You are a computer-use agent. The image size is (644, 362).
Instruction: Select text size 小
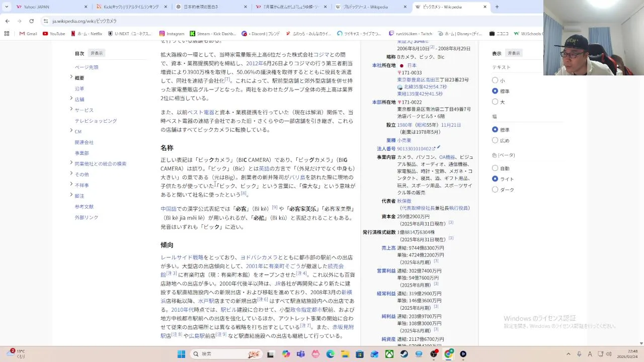[495, 80]
